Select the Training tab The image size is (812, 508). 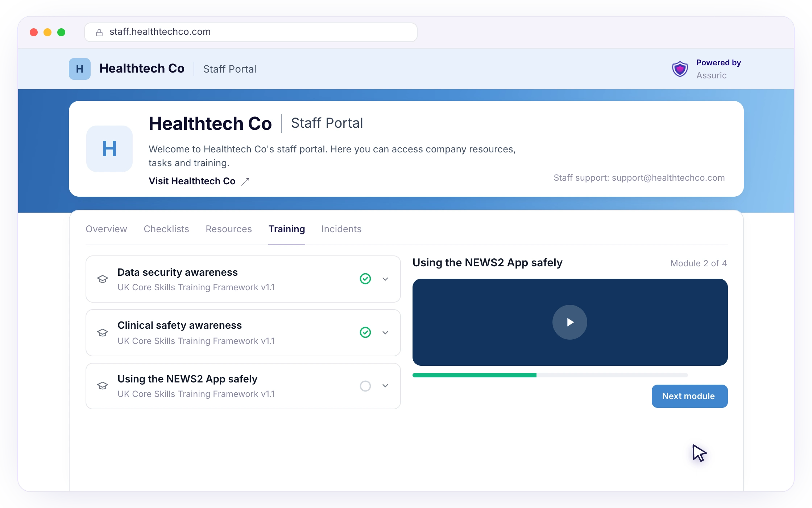click(x=287, y=229)
